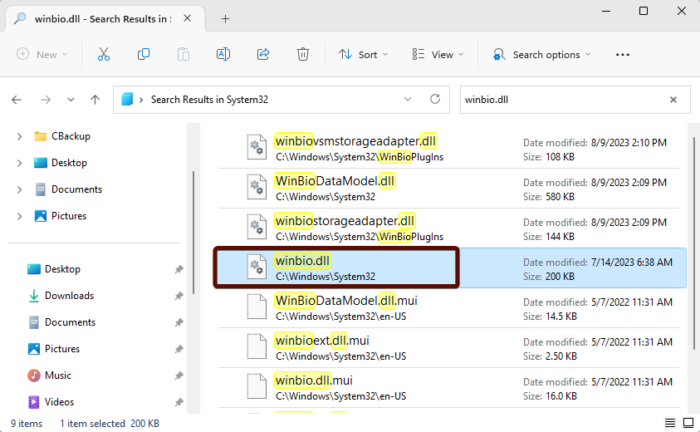Clear the winbio.dll search box
This screenshot has height=432, width=700.
click(674, 99)
